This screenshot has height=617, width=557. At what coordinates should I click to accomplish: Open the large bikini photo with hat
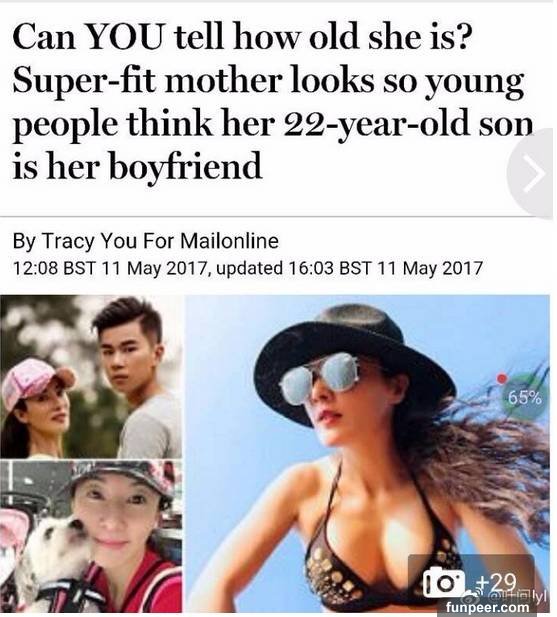(x=368, y=454)
